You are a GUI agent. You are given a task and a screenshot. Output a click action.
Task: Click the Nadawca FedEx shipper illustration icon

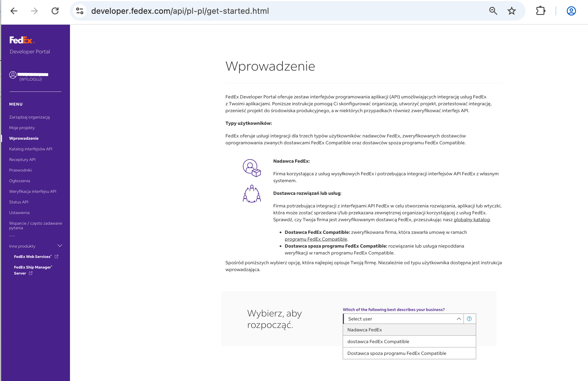(252, 168)
